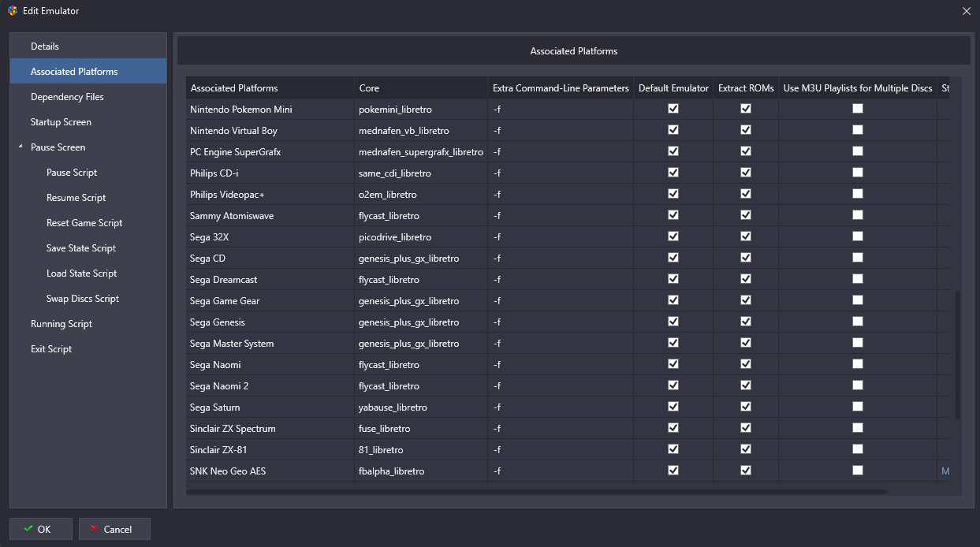Uncheck Extract ROMs for Sammy Atomiswave
Viewport: 980px width, 547px height.
[x=746, y=215]
